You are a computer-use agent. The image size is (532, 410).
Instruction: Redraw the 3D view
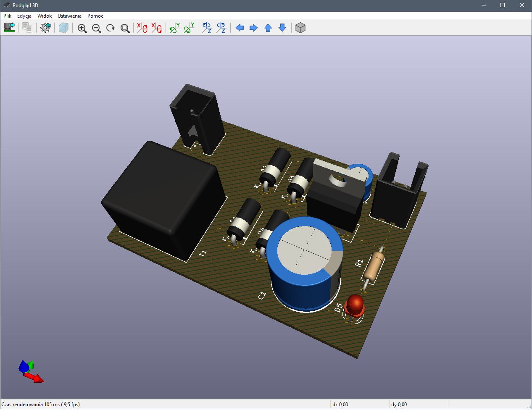[111, 28]
